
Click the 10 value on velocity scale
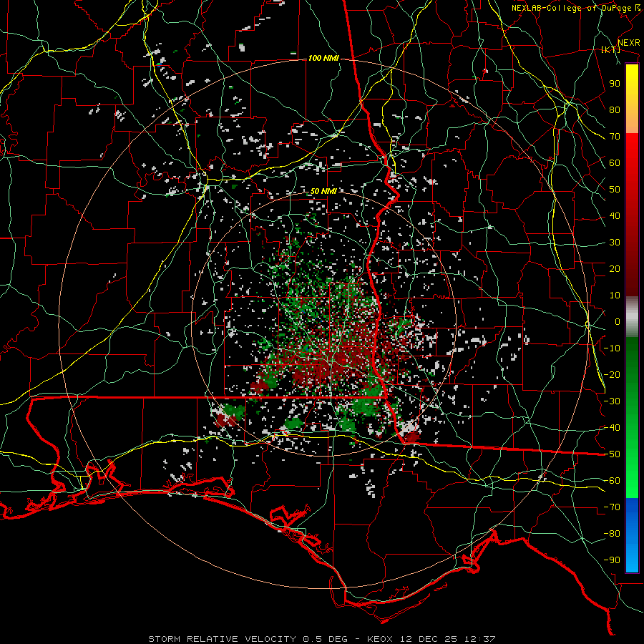click(615, 296)
